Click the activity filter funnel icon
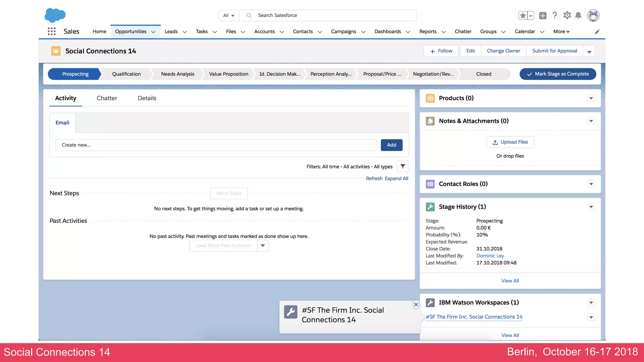This screenshot has height=362, width=644. [403, 167]
